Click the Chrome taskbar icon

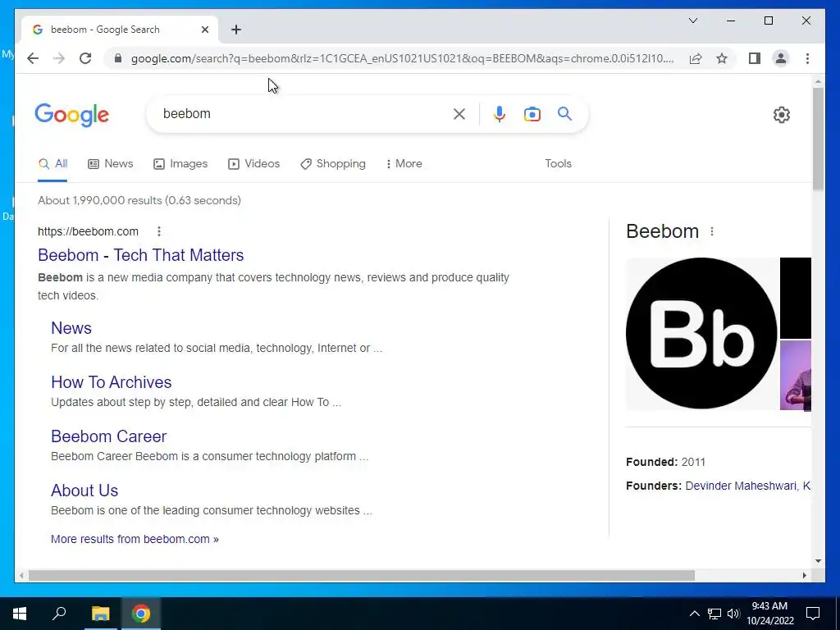[141, 614]
